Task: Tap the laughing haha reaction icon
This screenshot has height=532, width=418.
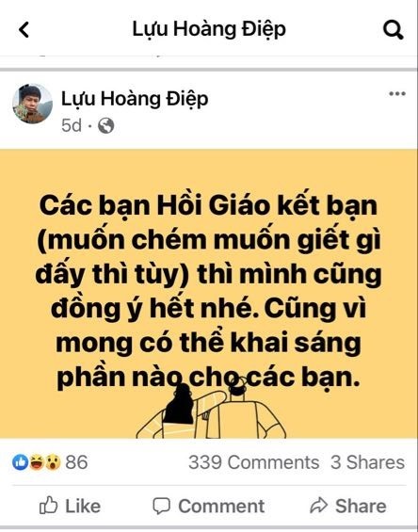Action: (37, 462)
